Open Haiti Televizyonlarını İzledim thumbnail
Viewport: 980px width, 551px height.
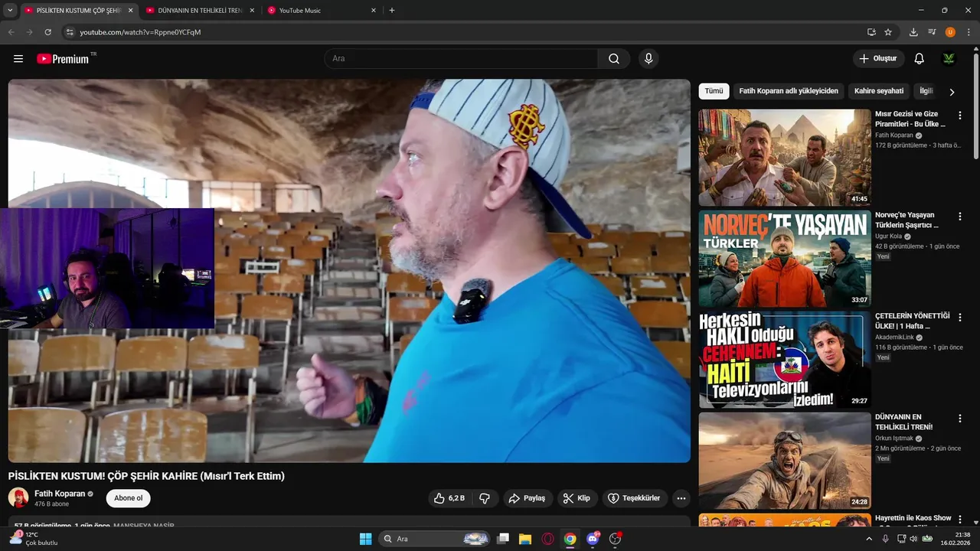click(785, 360)
